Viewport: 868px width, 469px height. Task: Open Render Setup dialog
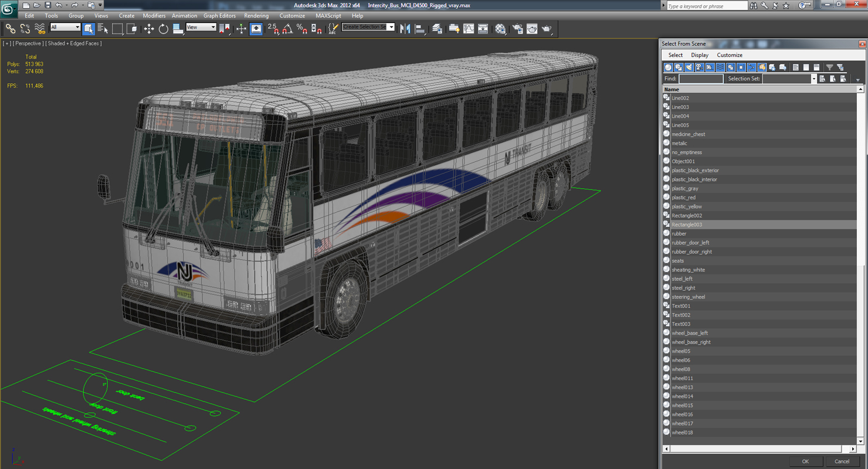517,28
